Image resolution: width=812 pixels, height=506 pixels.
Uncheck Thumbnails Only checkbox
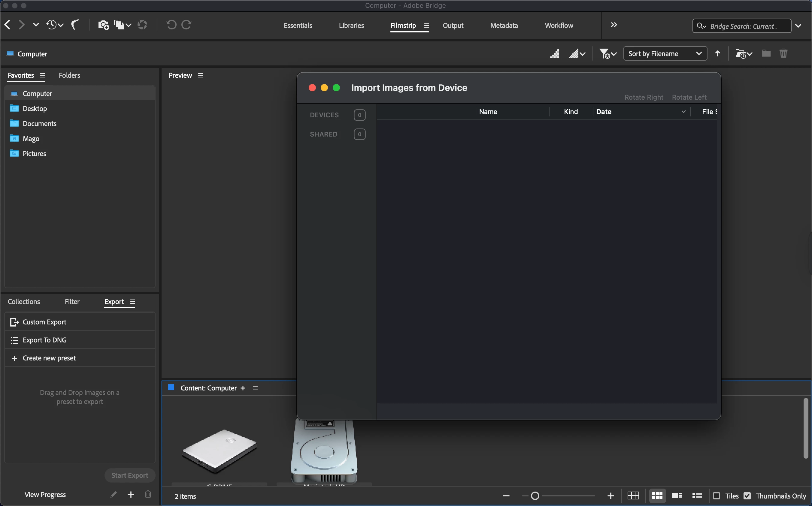click(747, 496)
